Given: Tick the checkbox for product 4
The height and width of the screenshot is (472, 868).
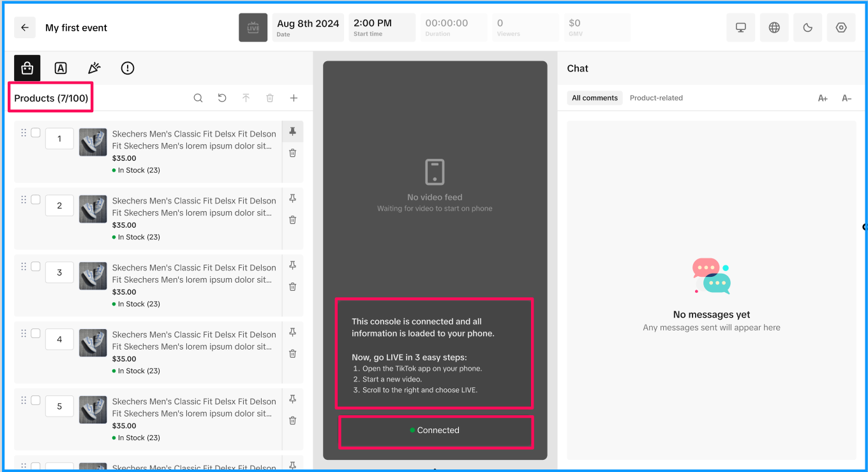Looking at the screenshot, I should 36,333.
